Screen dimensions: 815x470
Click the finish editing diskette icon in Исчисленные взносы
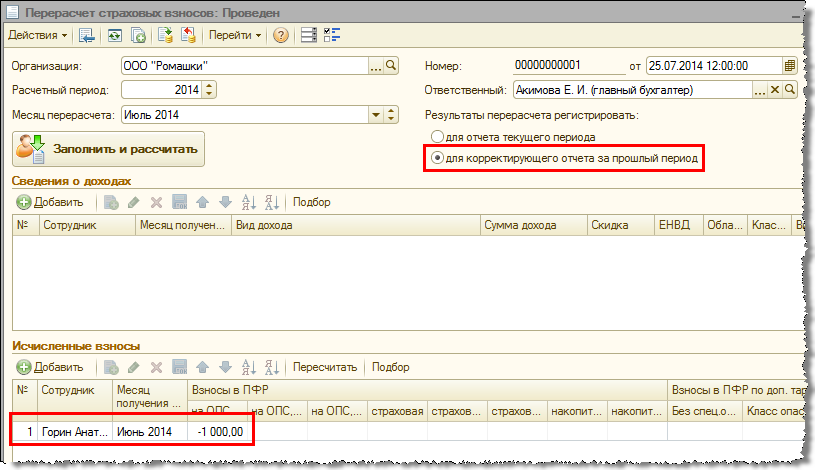pyautogui.click(x=179, y=368)
